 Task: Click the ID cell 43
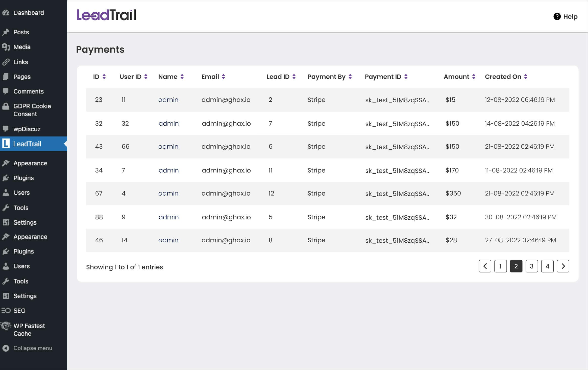coord(99,147)
